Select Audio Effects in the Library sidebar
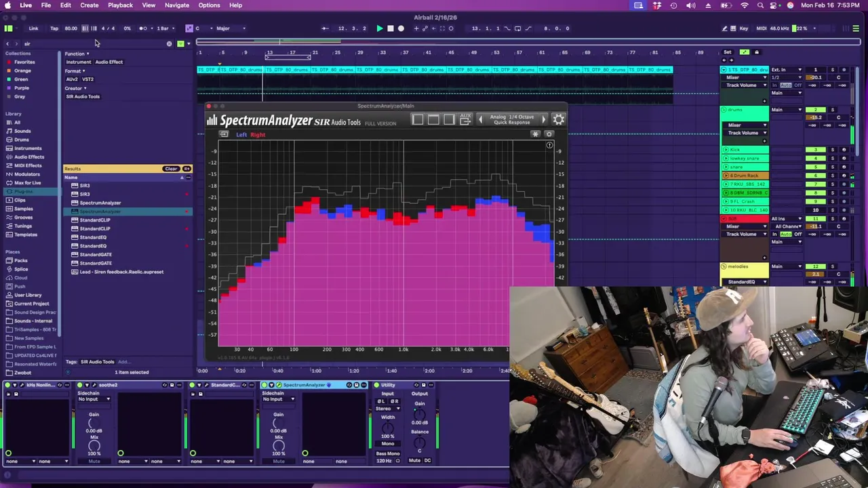Screen dimensions: 868x488 pyautogui.click(x=29, y=157)
